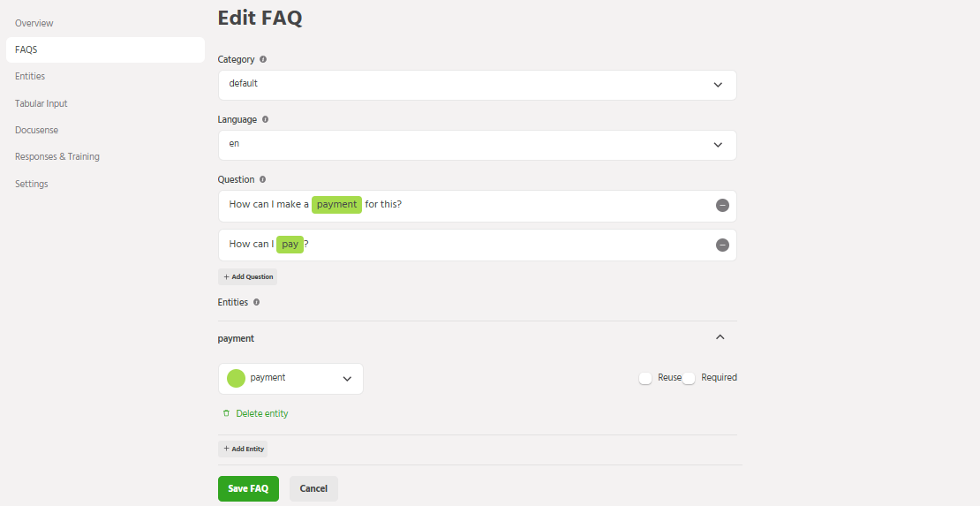Enable the Required checkbox
The height and width of the screenshot is (506, 980).
(689, 378)
